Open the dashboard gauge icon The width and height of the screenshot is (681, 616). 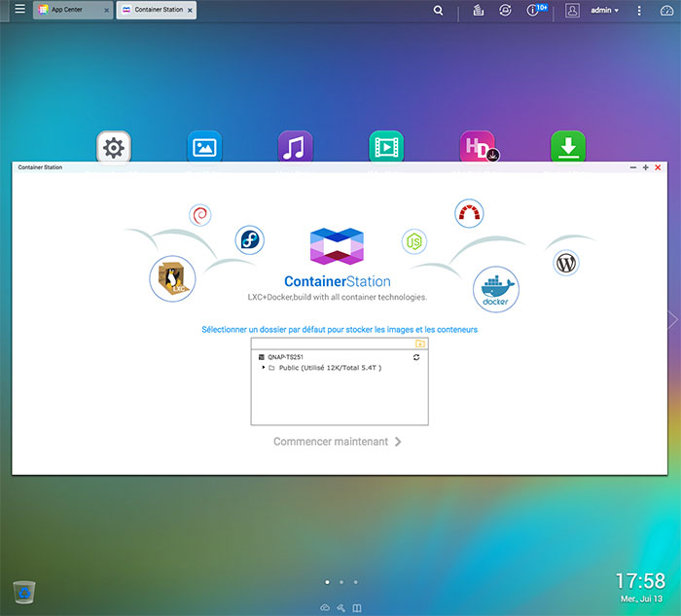pos(666,10)
